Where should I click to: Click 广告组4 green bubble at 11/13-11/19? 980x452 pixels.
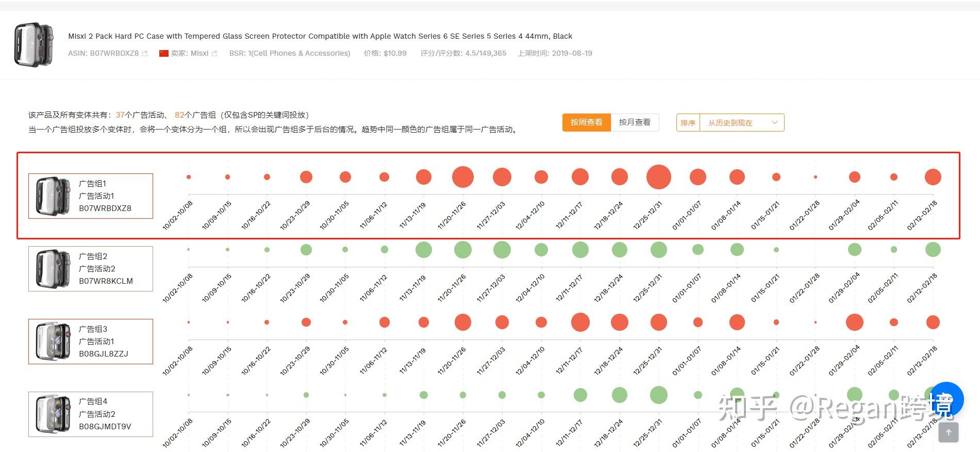coord(424,395)
